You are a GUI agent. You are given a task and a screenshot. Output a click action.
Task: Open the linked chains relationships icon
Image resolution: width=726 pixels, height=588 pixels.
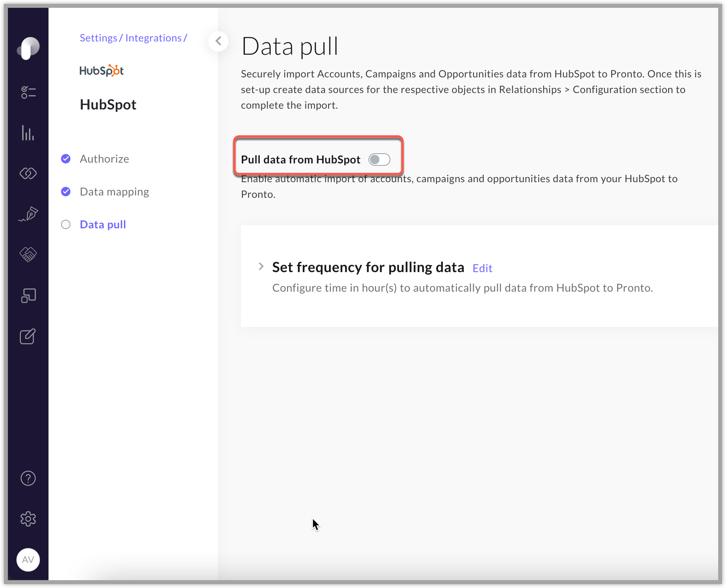[28, 173]
